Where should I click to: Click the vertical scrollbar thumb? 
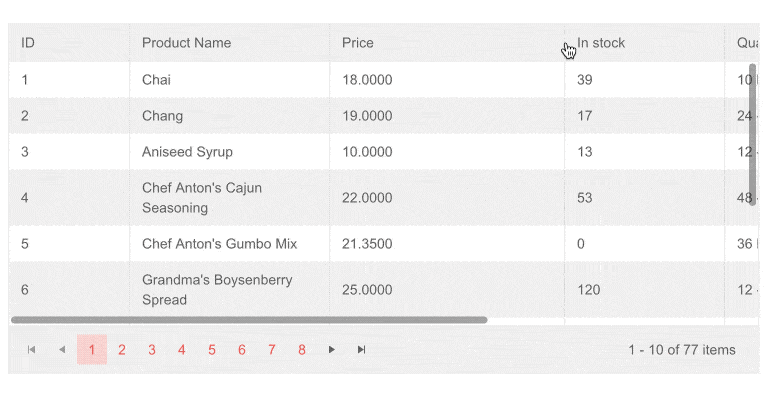point(752,135)
